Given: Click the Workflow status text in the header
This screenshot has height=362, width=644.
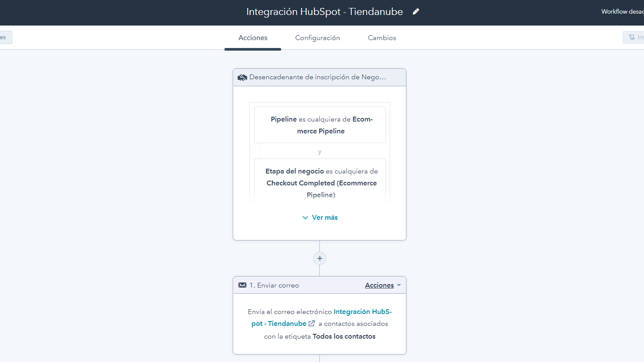Looking at the screenshot, I should [622, 12].
